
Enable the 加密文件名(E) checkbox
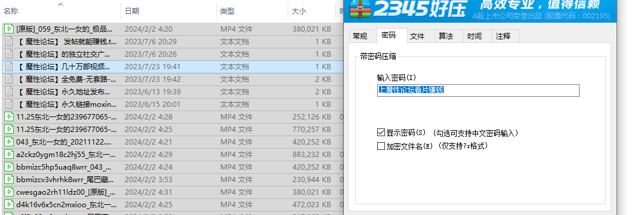tap(381, 146)
